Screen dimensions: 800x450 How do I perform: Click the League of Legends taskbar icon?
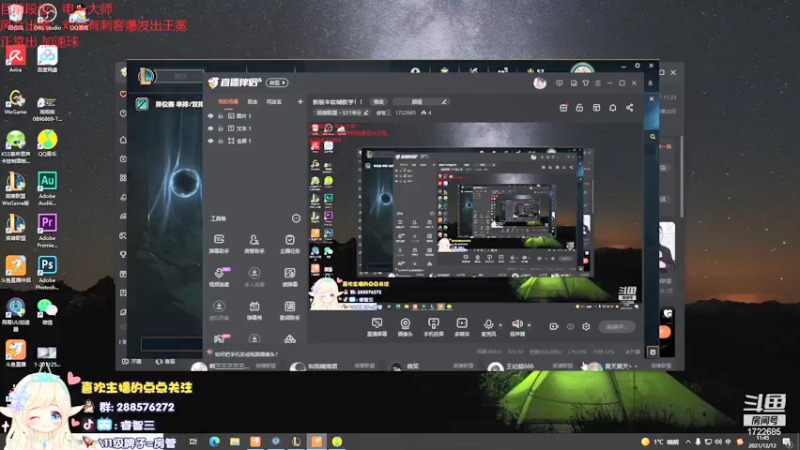[296, 442]
